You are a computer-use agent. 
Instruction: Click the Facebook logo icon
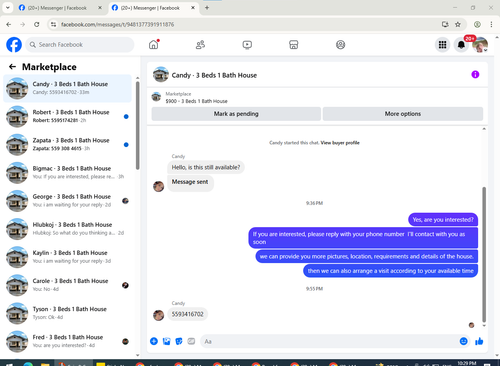tap(14, 45)
